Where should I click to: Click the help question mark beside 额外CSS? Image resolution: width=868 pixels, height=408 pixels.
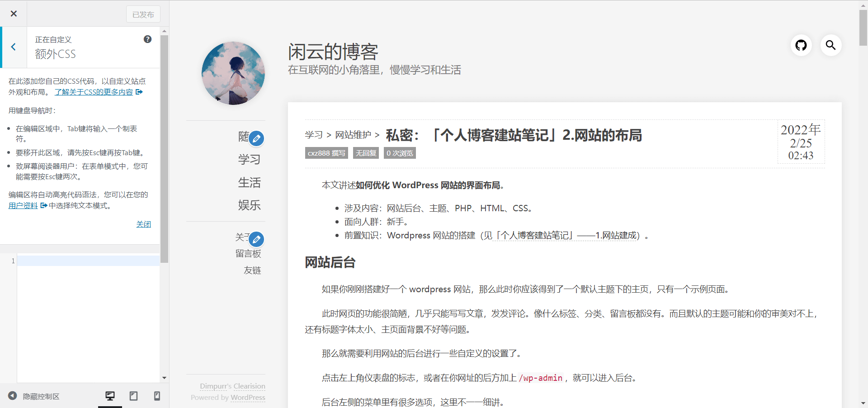147,39
